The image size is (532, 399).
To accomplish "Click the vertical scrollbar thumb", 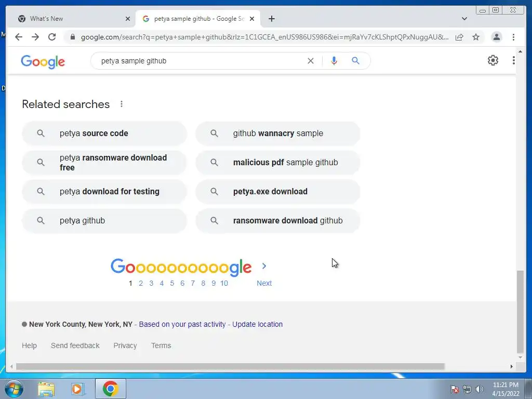I will point(520,312).
